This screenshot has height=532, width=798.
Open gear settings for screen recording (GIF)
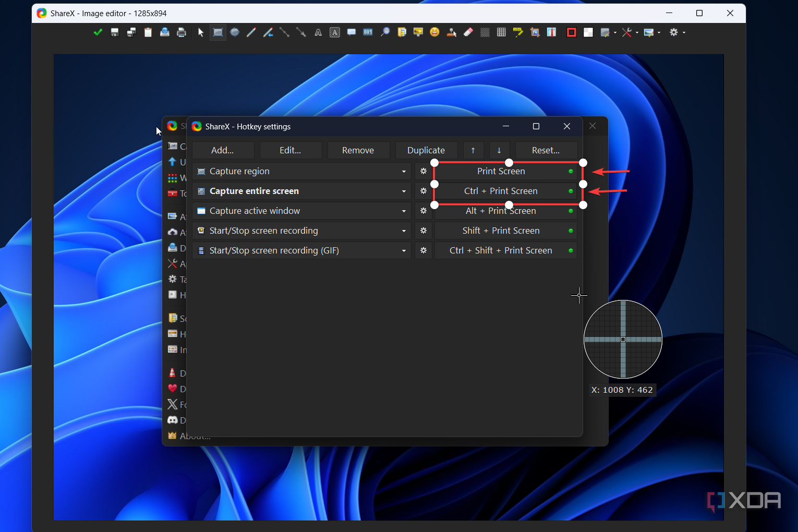coord(424,250)
